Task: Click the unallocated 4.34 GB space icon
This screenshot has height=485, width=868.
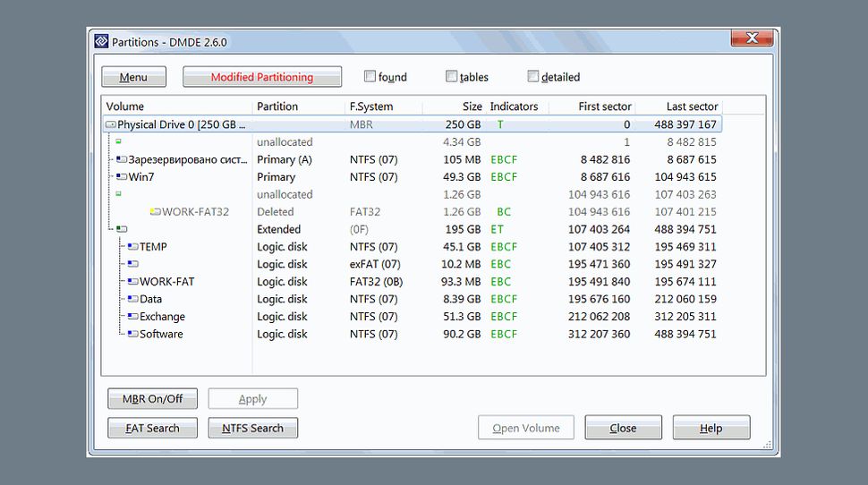Action: pos(118,141)
